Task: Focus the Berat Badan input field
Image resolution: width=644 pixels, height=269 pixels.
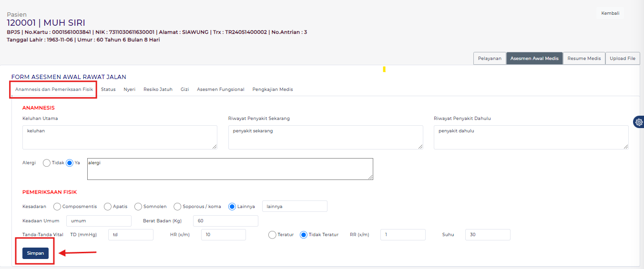Action: click(225, 221)
